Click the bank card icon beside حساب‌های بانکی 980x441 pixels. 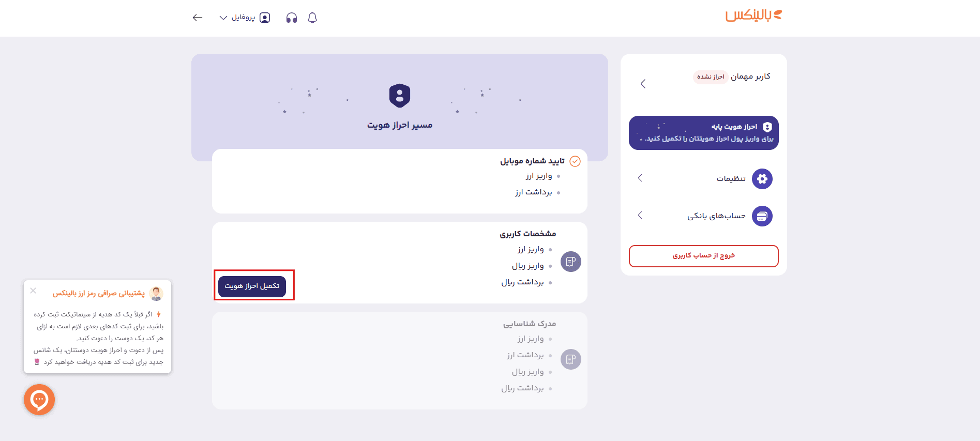pos(762,216)
